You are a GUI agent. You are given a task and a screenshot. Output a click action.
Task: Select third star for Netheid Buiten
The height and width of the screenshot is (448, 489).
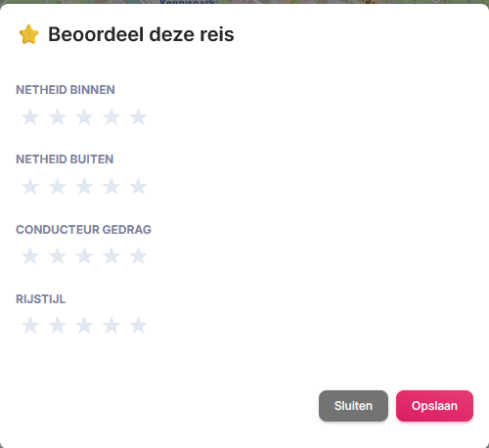[84, 186]
